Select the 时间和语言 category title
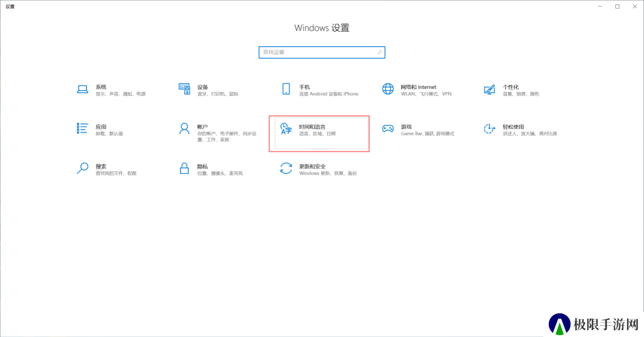This screenshot has height=337, width=644. pyautogui.click(x=312, y=127)
